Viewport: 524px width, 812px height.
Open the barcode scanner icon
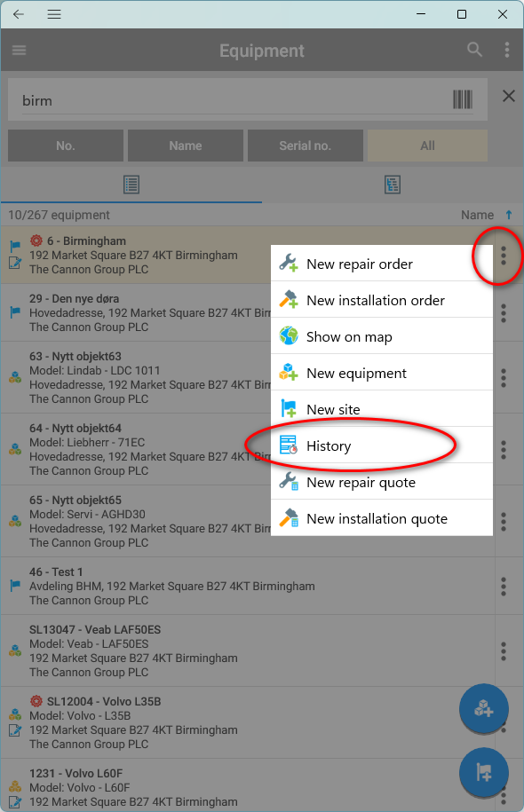[463, 99]
